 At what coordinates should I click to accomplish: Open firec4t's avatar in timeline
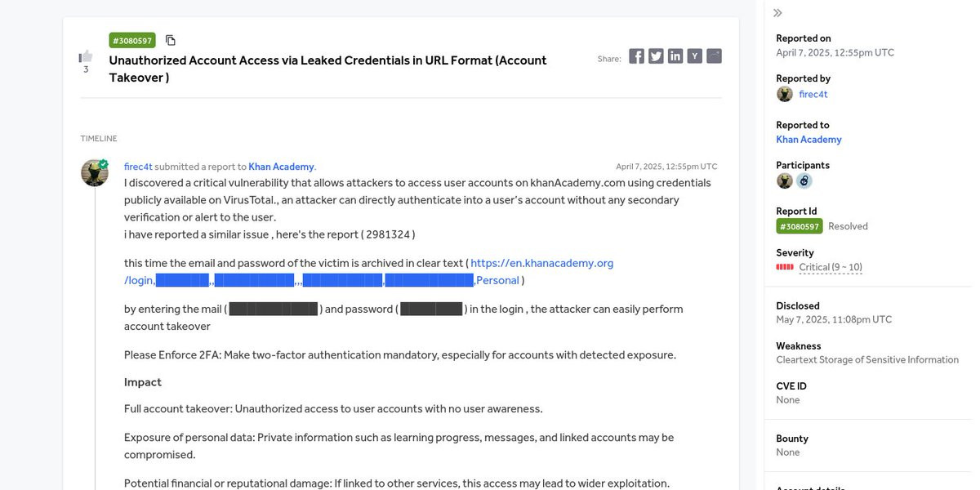coord(95,172)
